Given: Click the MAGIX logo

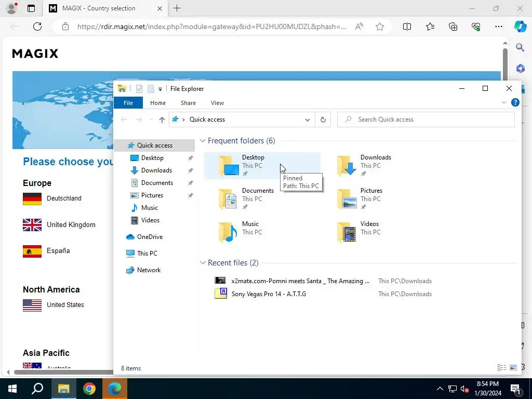Looking at the screenshot, I should 35,54.
